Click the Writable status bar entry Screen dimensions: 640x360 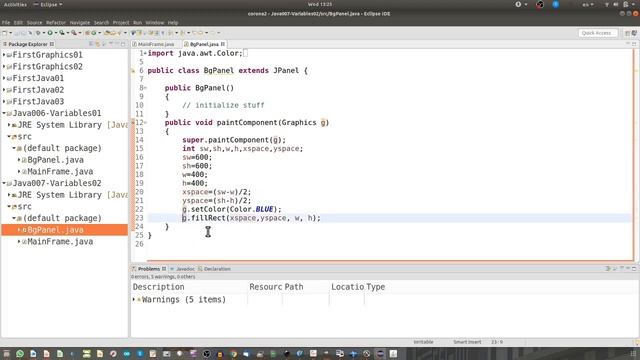[x=423, y=342]
